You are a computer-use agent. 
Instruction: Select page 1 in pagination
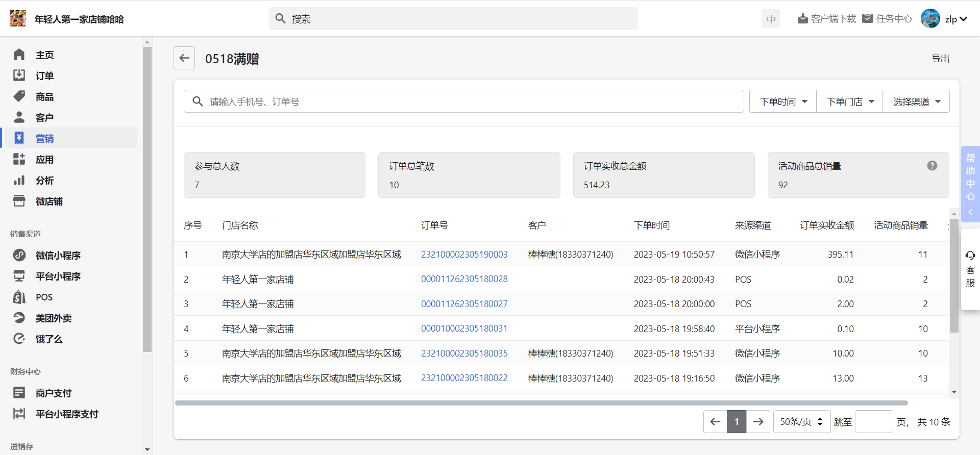pos(737,422)
